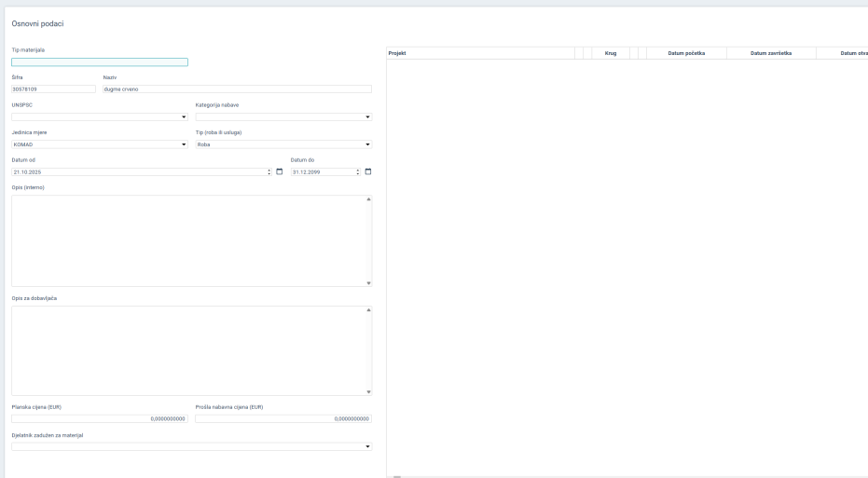
Task: Open the Datum do calendar picker
Action: [x=367, y=172]
